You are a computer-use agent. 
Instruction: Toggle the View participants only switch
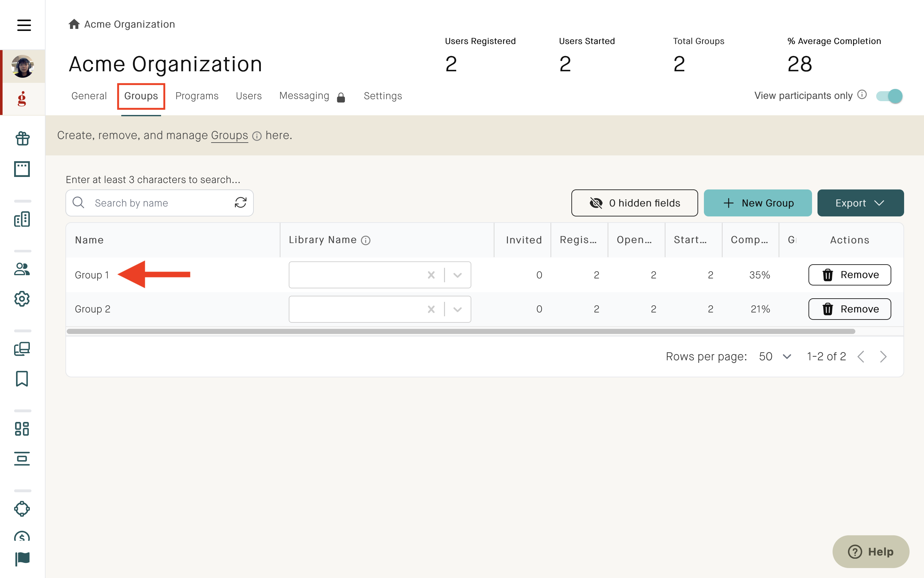pyautogui.click(x=889, y=96)
